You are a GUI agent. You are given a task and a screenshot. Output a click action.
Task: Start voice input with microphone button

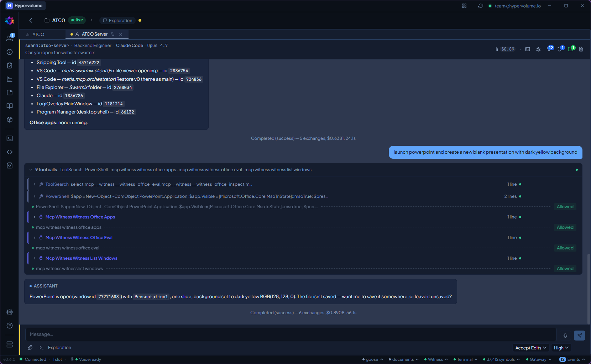pos(565,336)
